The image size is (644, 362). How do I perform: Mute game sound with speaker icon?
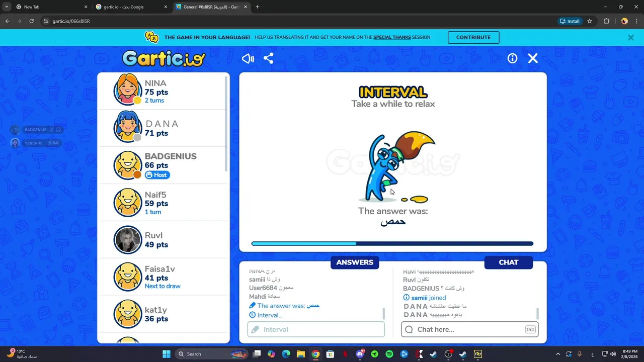coord(248,58)
